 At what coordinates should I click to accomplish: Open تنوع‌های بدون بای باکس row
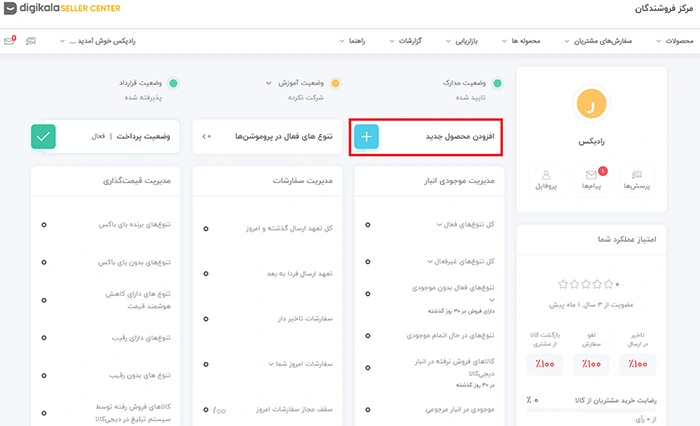(106, 263)
